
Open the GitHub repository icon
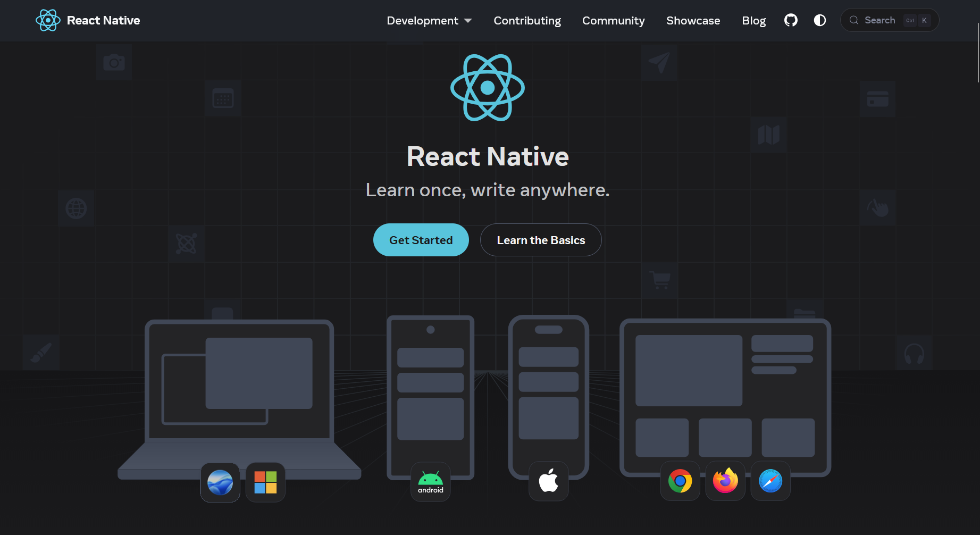(791, 20)
